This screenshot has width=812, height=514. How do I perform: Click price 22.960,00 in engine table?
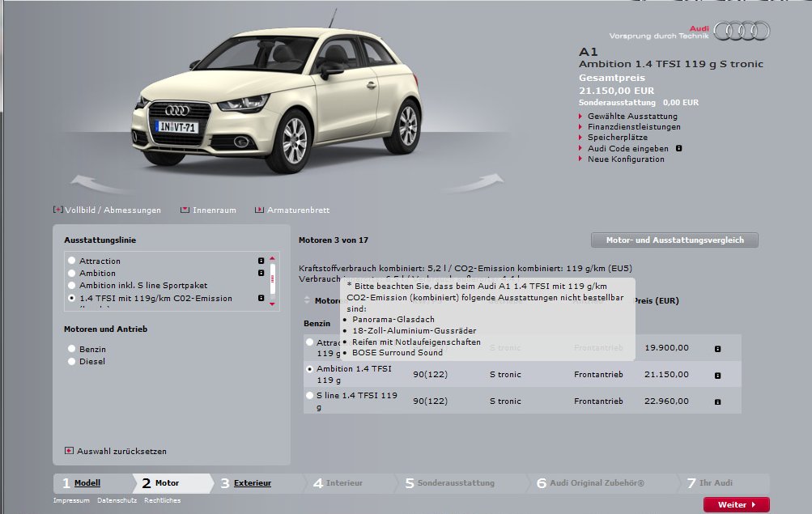point(666,401)
